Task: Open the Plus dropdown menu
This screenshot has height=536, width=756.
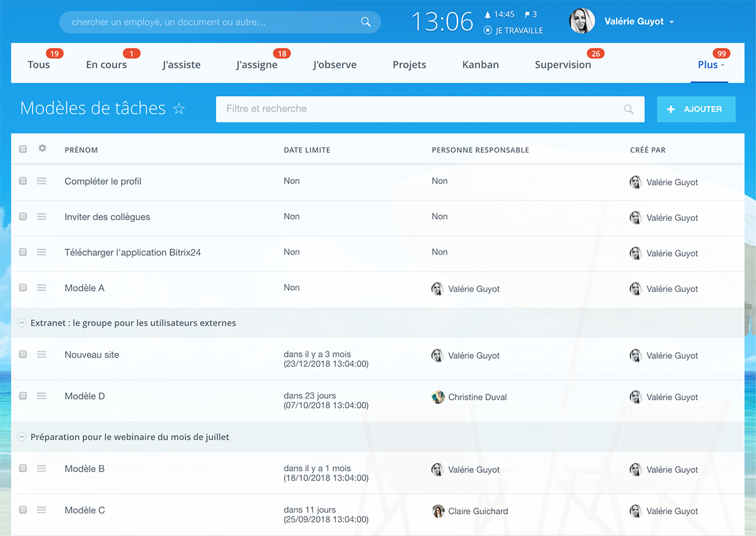Action: click(x=710, y=65)
